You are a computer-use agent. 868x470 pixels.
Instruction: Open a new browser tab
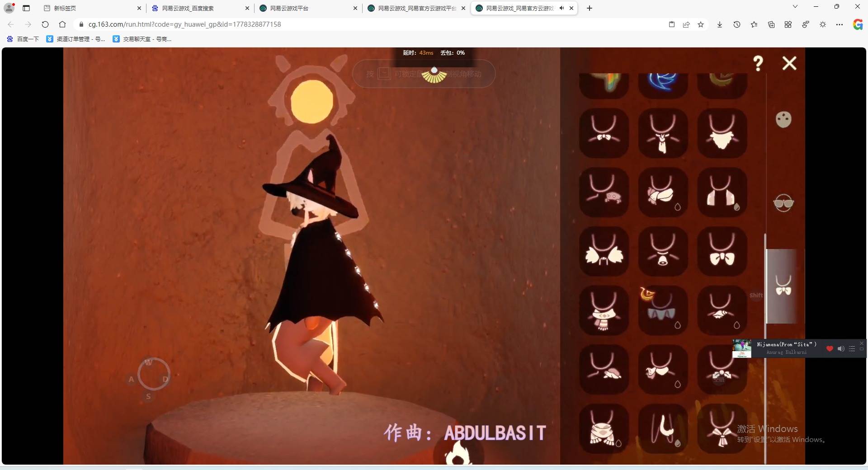590,8
